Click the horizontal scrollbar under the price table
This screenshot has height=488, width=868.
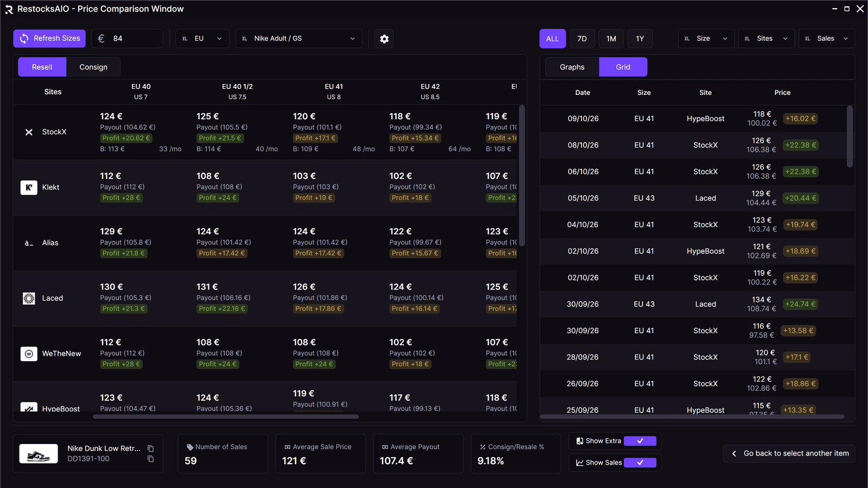point(226,417)
